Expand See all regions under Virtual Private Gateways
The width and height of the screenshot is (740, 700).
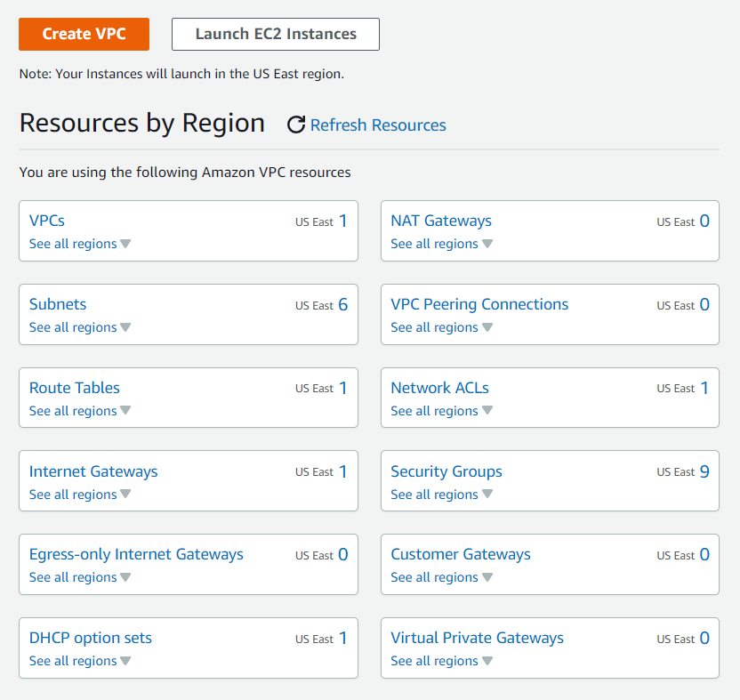[x=442, y=661]
